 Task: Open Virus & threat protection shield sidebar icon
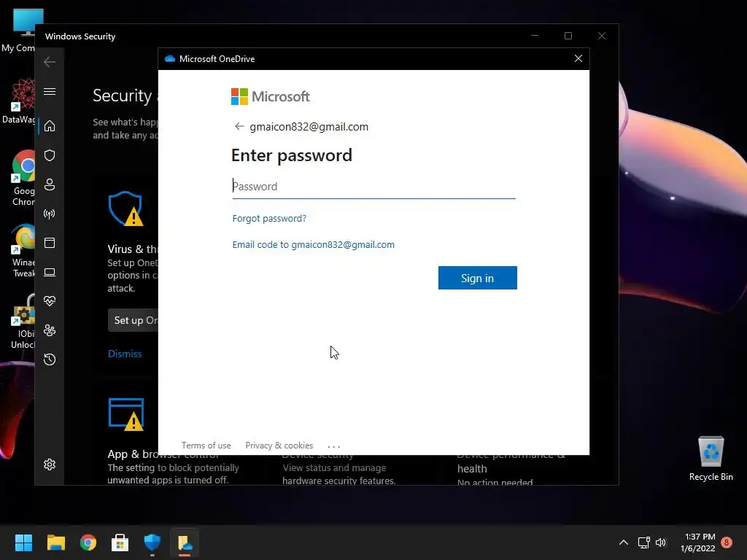tap(50, 155)
